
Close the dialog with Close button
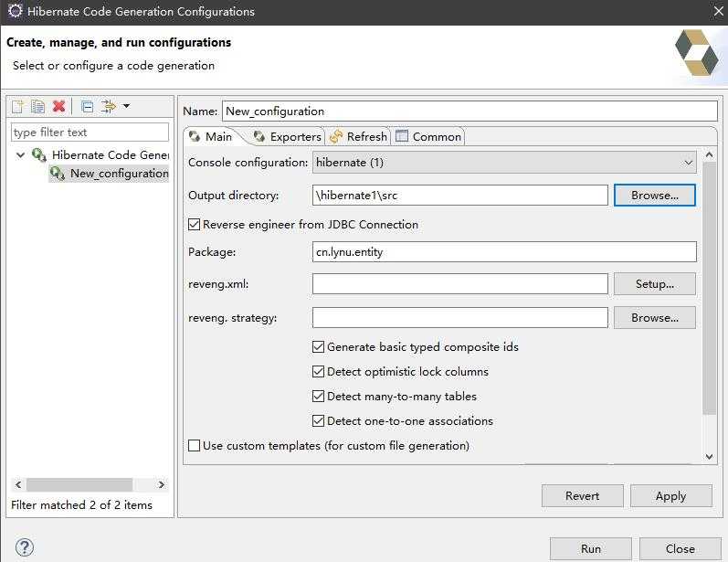(681, 549)
